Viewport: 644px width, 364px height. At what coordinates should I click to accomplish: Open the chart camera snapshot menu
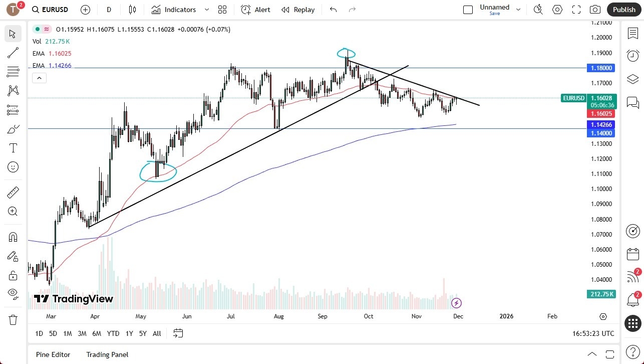click(594, 9)
